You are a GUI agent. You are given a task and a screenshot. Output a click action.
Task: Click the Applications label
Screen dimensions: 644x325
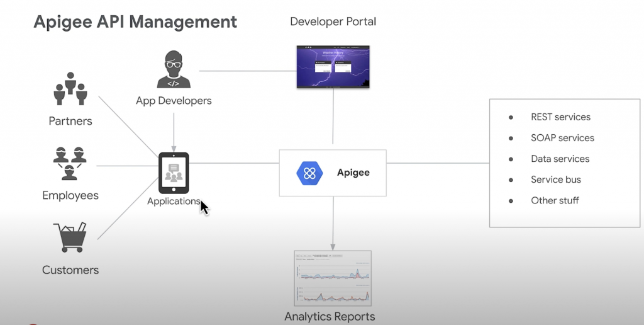pos(174,201)
